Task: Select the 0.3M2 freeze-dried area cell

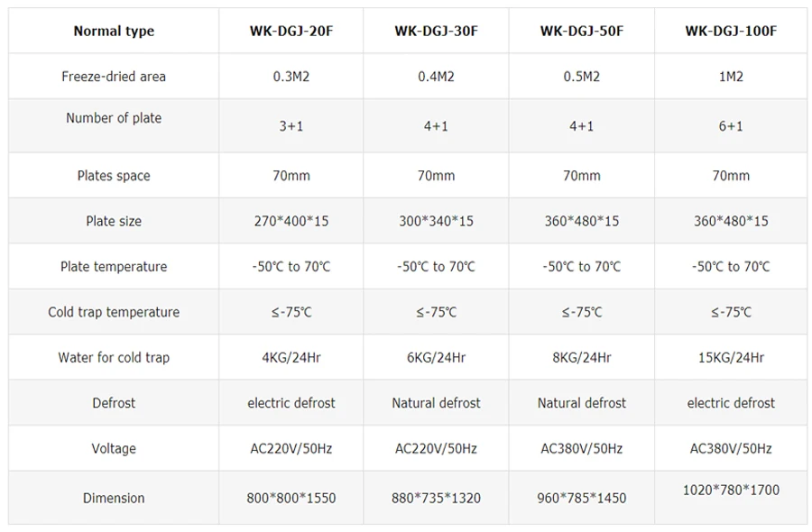Action: 291,77
